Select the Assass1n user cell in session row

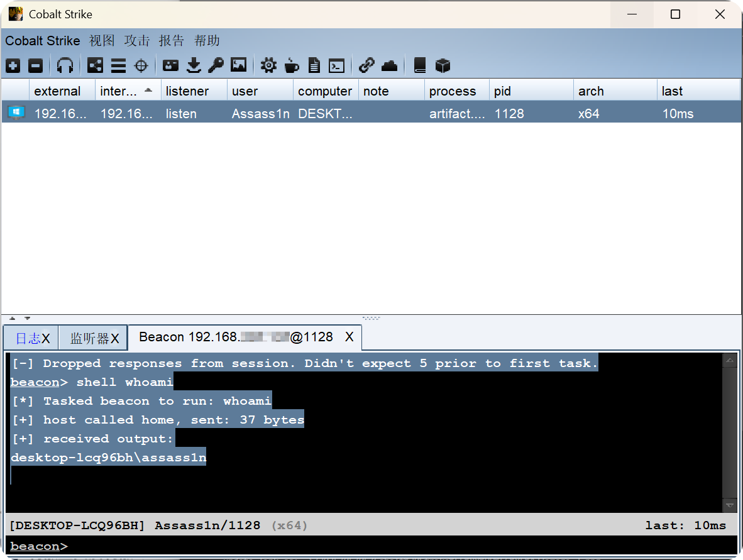point(261,114)
